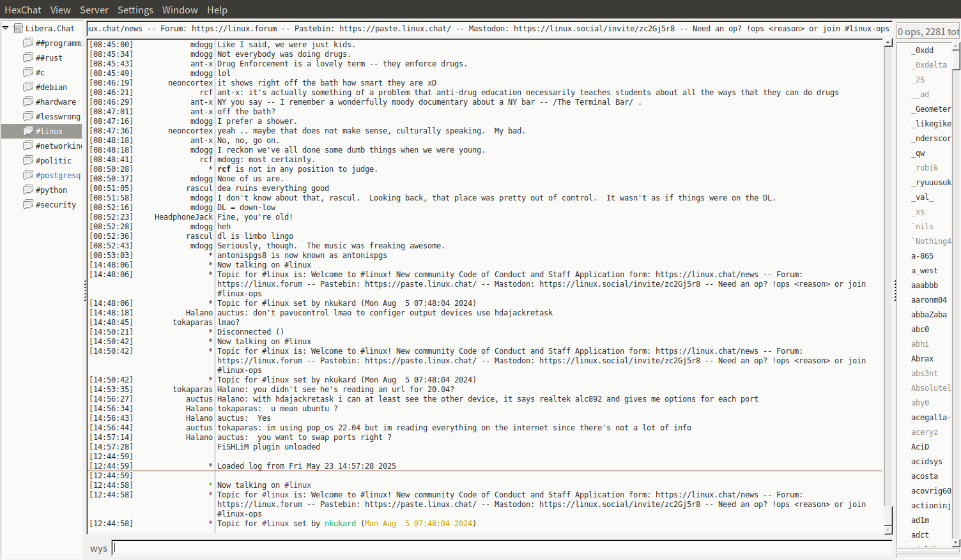Click the chat area vertical scrollbar track
The height and width of the screenshot is (560, 961).
click(x=888, y=255)
